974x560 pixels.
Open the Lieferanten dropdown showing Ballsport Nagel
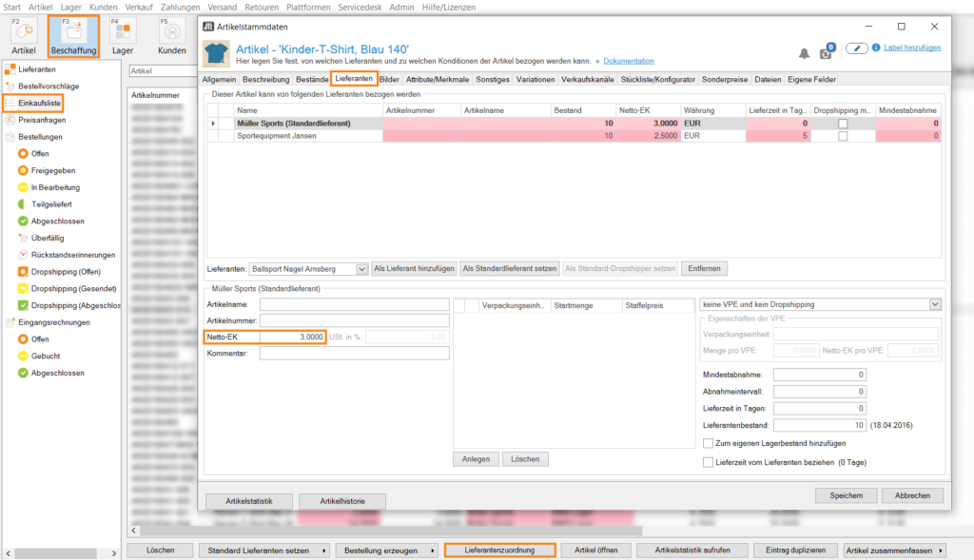360,269
